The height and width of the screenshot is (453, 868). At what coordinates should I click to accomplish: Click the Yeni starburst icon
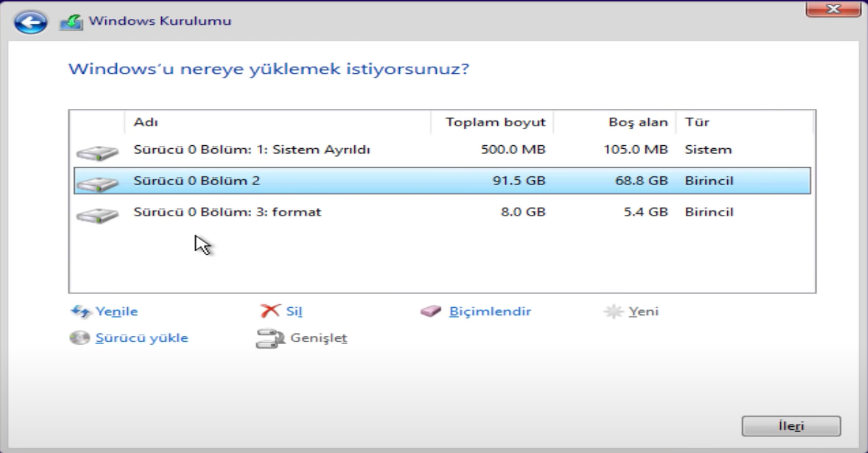click(x=613, y=312)
